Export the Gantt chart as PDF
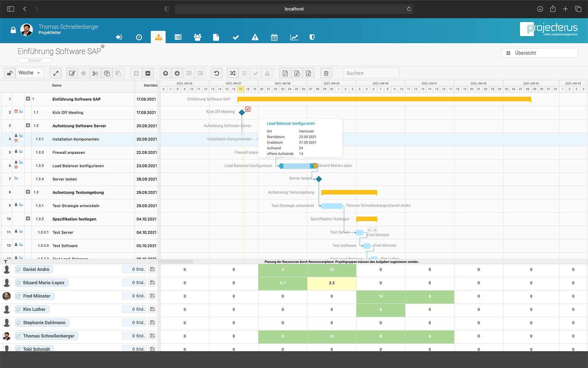Viewport: 588px width, 368px height. [285, 73]
